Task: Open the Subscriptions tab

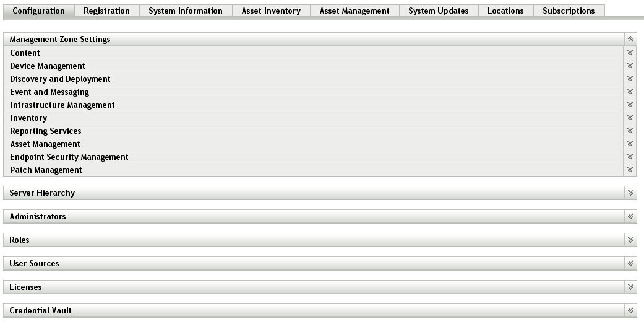Action: click(x=568, y=11)
